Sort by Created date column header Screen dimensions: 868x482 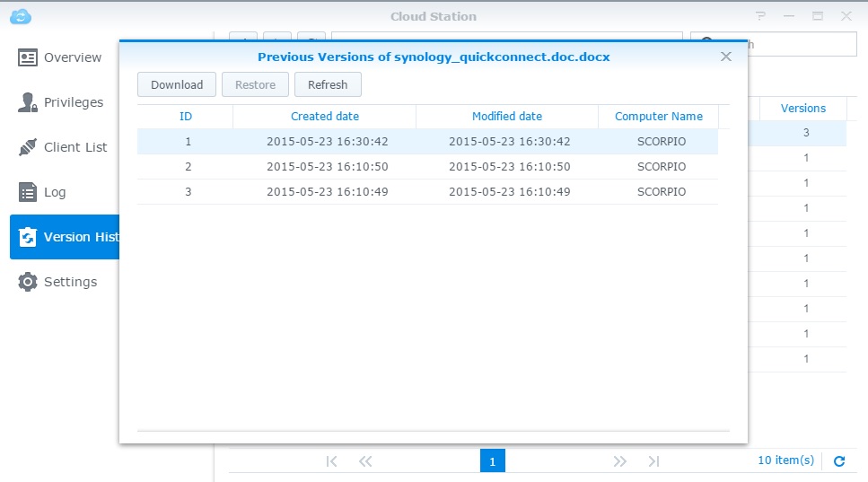click(x=325, y=116)
